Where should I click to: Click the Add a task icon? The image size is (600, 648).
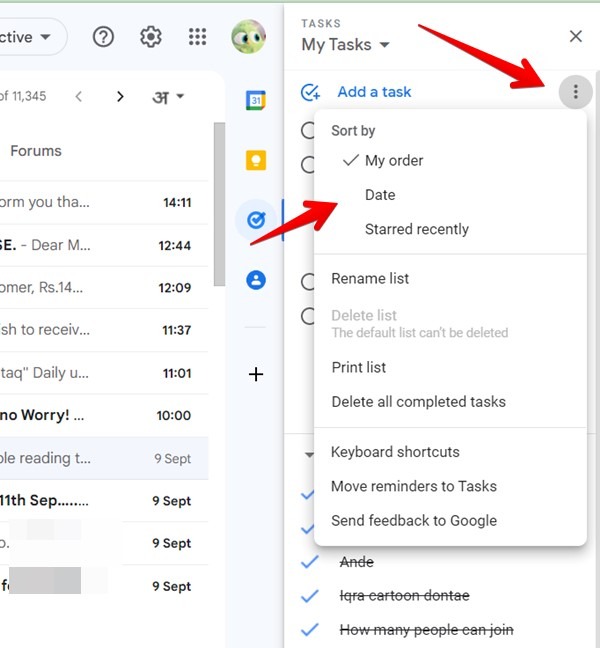click(x=310, y=92)
